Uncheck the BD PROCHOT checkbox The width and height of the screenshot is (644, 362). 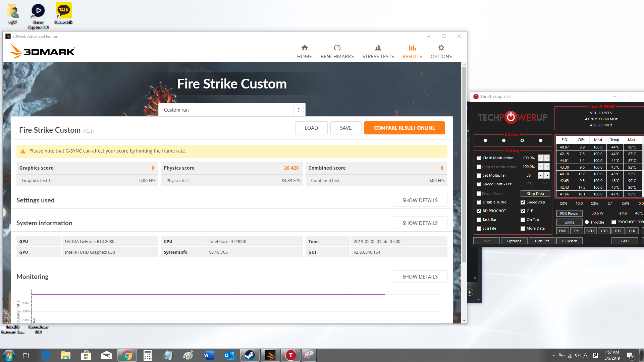[479, 211]
